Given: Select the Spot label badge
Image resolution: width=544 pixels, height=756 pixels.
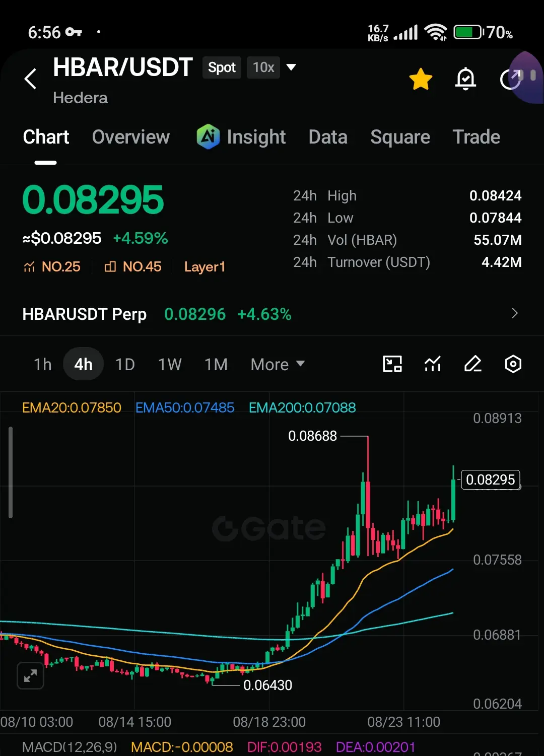Looking at the screenshot, I should coord(222,67).
